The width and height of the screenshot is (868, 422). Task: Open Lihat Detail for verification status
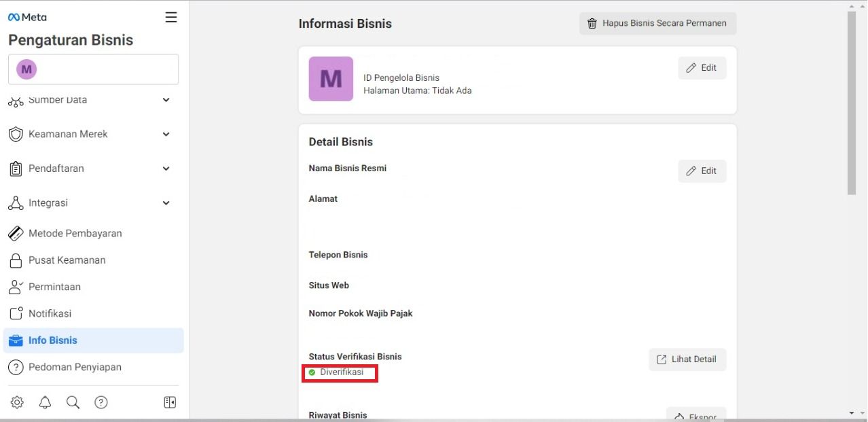pos(687,359)
